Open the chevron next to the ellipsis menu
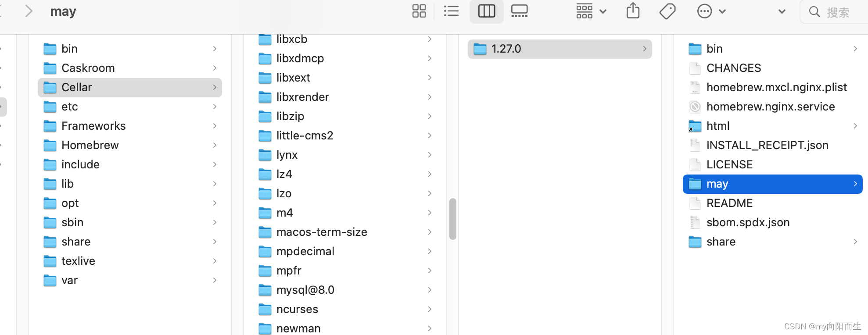 pos(722,12)
